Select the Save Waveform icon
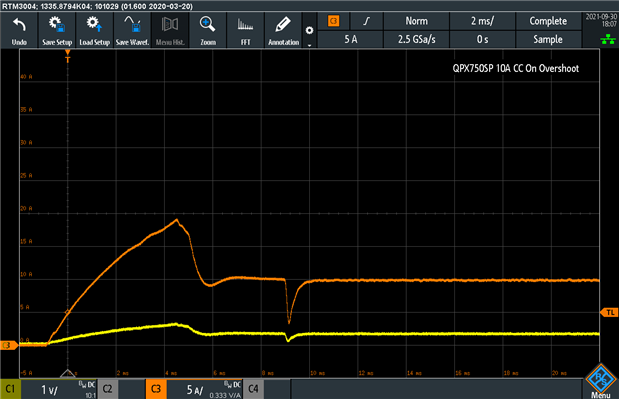The height and width of the screenshot is (399, 619). coord(132,30)
